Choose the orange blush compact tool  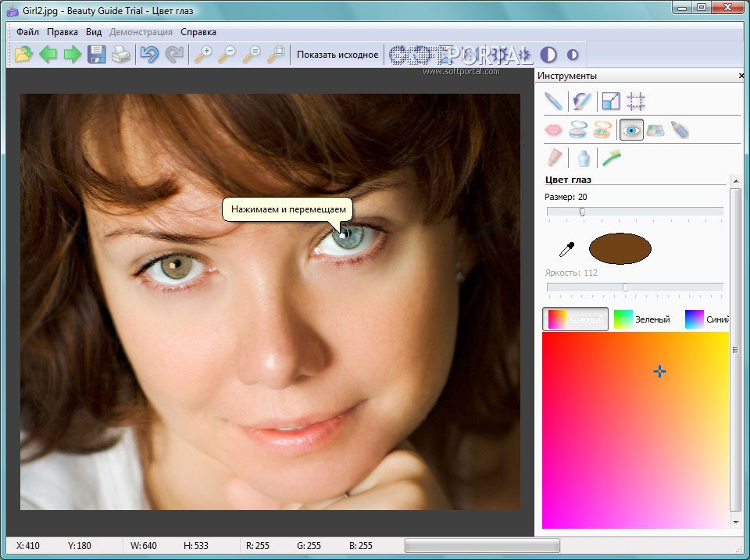pyautogui.click(x=602, y=130)
